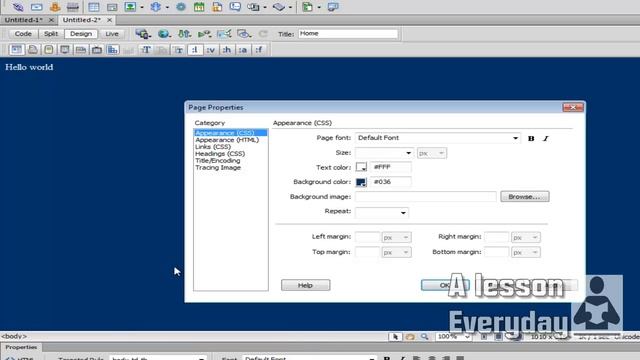This screenshot has width=640, height=360.
Task: Toggle Bold for page font in dialog
Action: click(x=531, y=139)
